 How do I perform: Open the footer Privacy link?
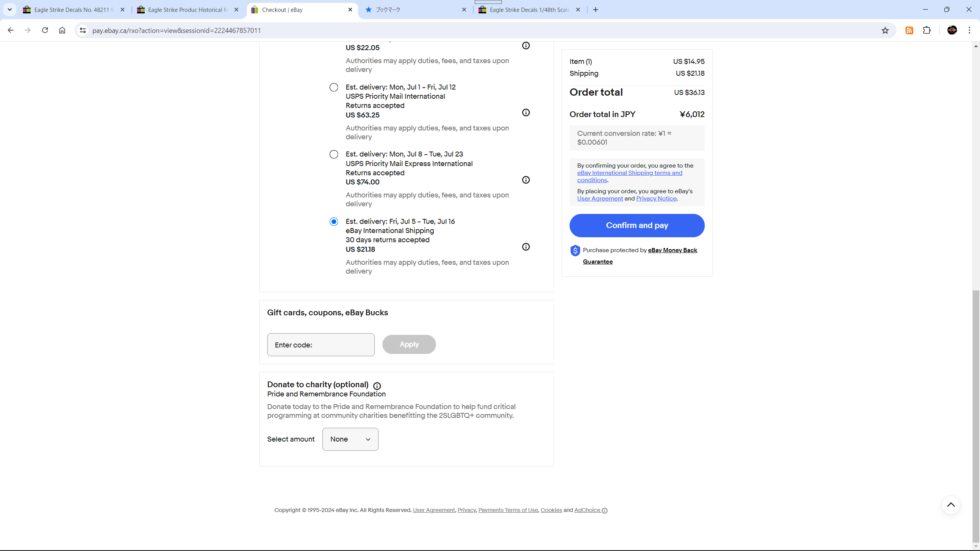(467, 510)
